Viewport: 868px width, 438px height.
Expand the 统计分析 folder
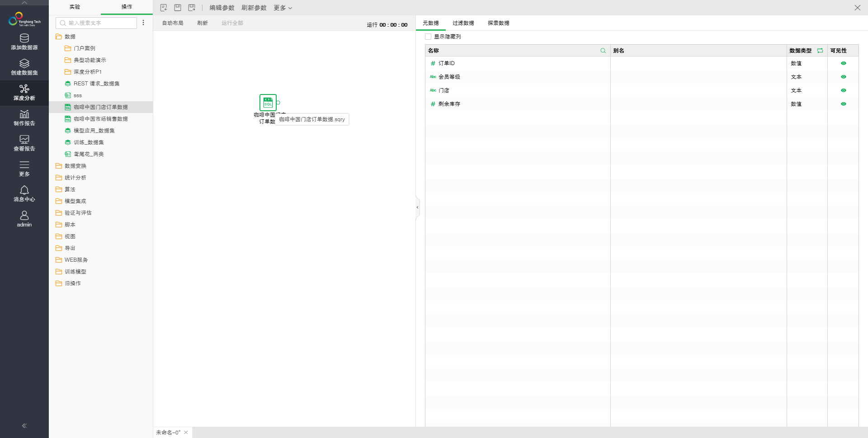coord(59,178)
